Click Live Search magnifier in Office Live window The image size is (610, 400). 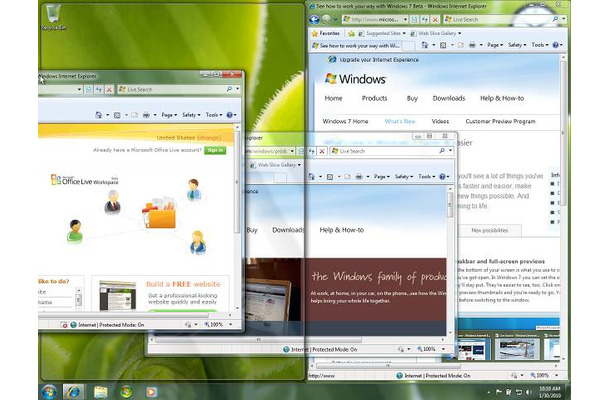[x=229, y=89]
